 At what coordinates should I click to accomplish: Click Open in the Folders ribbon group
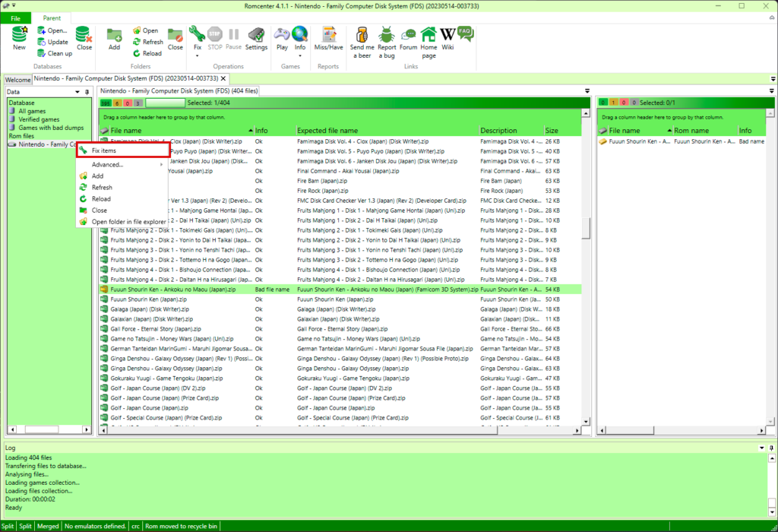tap(145, 30)
